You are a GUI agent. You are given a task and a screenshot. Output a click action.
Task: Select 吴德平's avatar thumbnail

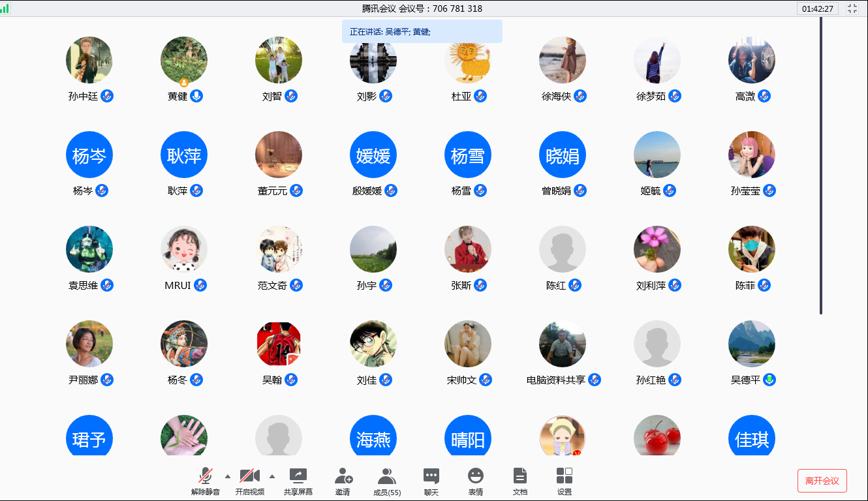pyautogui.click(x=751, y=344)
